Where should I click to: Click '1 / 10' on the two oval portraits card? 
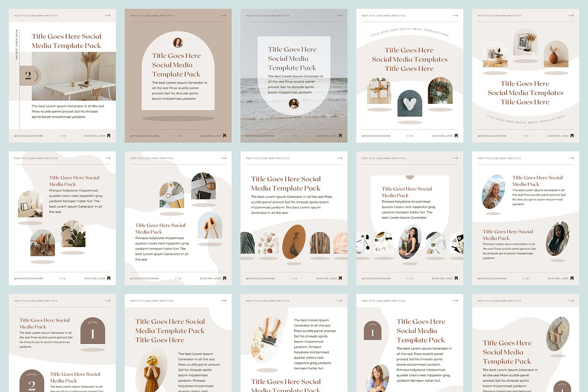tap(526, 278)
